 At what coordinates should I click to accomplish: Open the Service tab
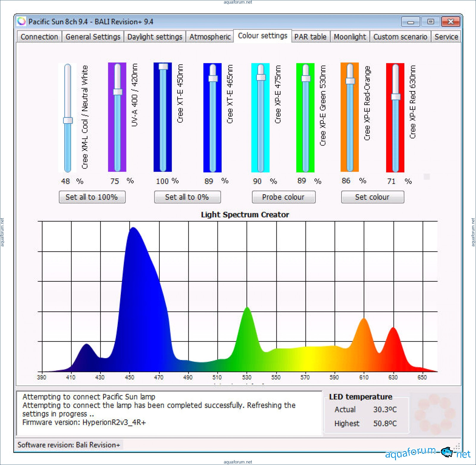click(x=446, y=37)
